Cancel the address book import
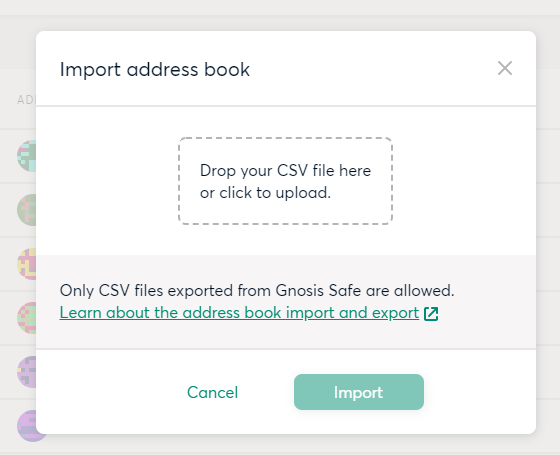This screenshot has height=455, width=560. pos(212,392)
